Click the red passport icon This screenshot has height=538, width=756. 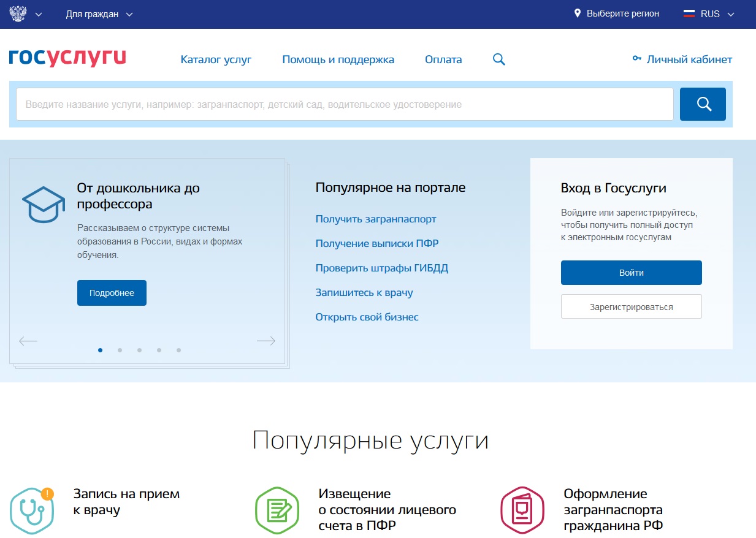point(522,510)
